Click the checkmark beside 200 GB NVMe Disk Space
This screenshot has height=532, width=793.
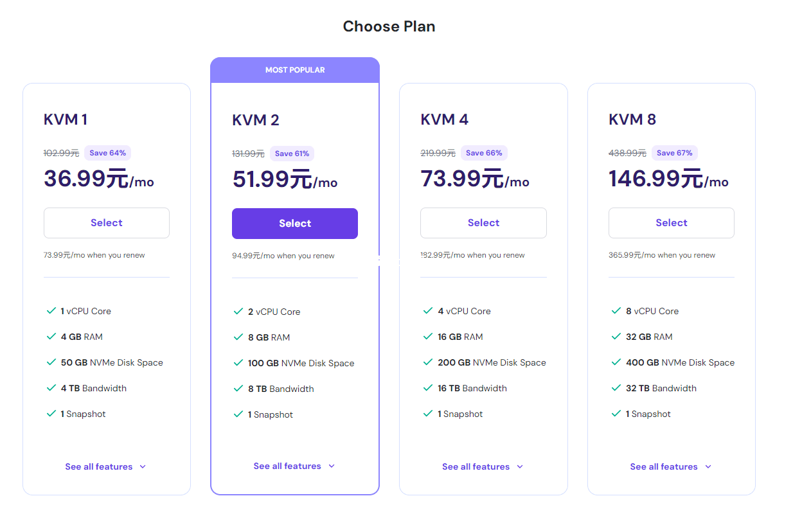[x=428, y=362]
